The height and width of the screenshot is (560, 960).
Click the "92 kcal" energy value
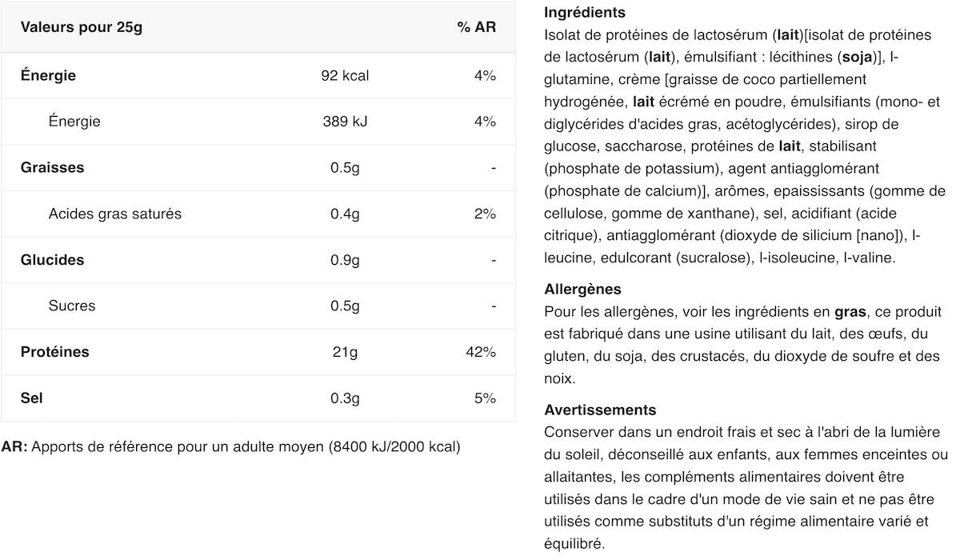pyautogui.click(x=345, y=76)
